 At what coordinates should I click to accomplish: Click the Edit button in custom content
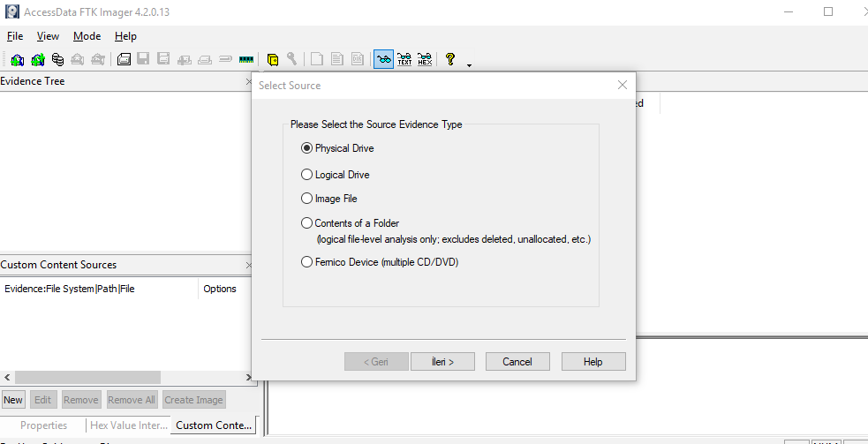pos(42,400)
